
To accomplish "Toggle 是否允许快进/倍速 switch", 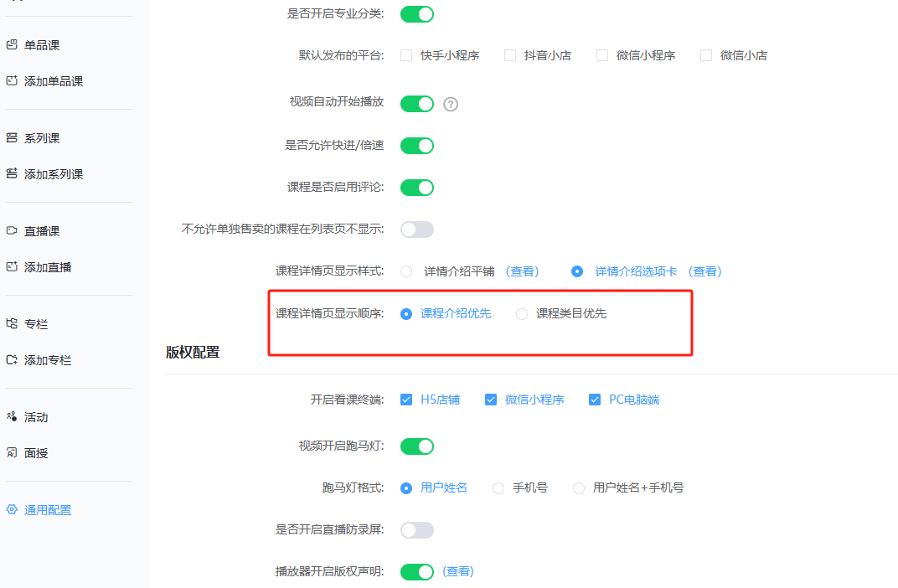I will pyautogui.click(x=417, y=146).
